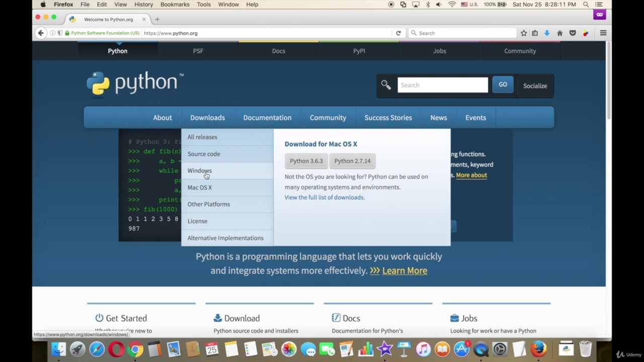The image size is (644, 362).
Task: Open Spotlight search in the menu bar
Action: point(586,5)
